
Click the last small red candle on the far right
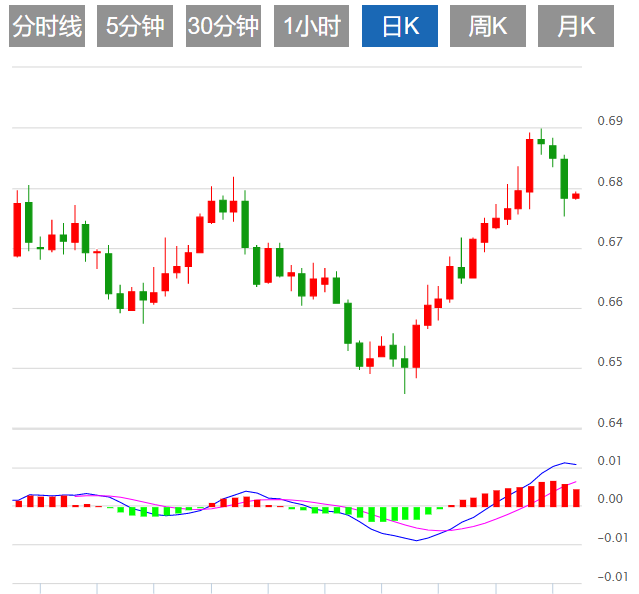576,196
